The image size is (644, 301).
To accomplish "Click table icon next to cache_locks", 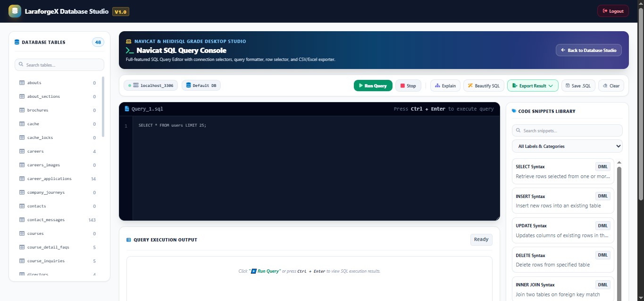I will [x=22, y=138].
